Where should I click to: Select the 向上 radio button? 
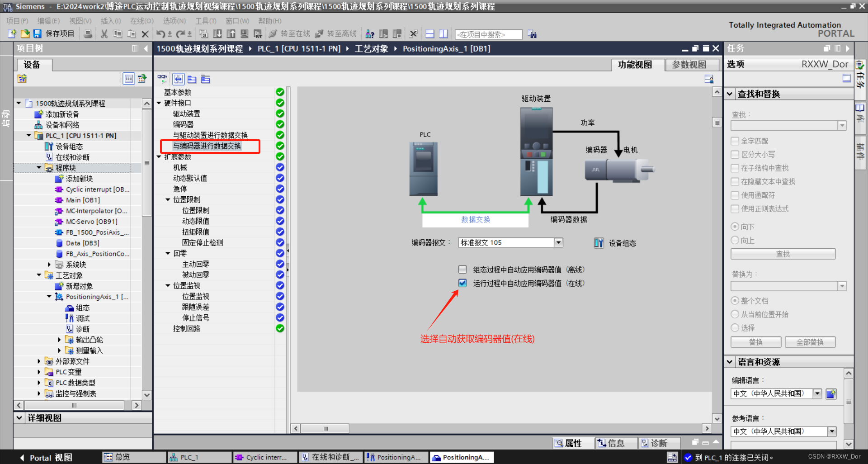point(735,240)
